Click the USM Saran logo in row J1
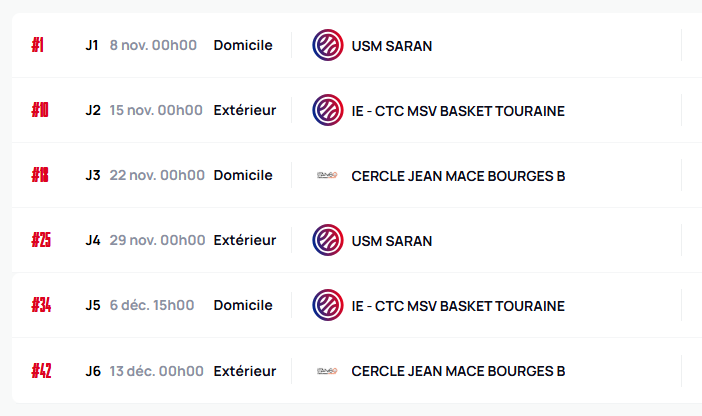This screenshot has height=416, width=702. click(x=328, y=45)
